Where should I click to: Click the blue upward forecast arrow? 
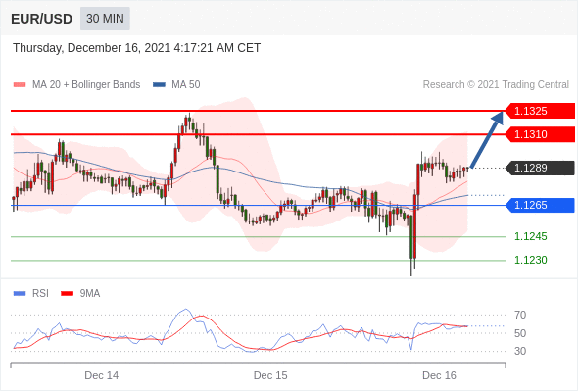487,140
